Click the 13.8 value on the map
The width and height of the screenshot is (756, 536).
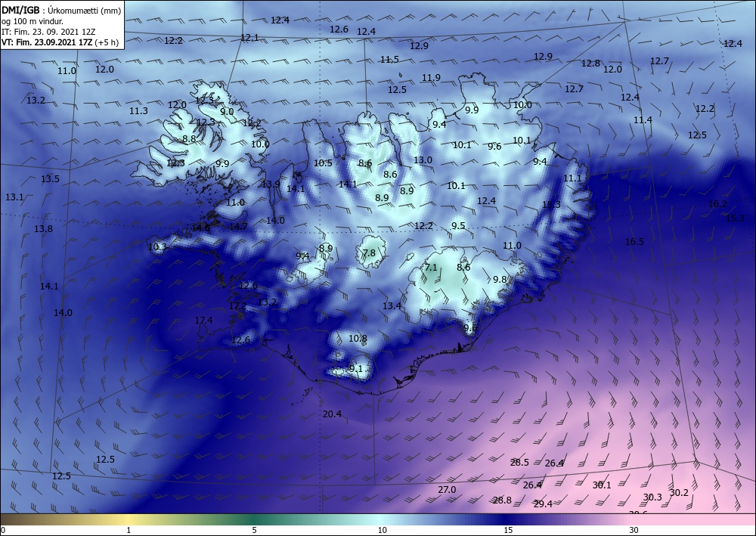pyautogui.click(x=43, y=229)
